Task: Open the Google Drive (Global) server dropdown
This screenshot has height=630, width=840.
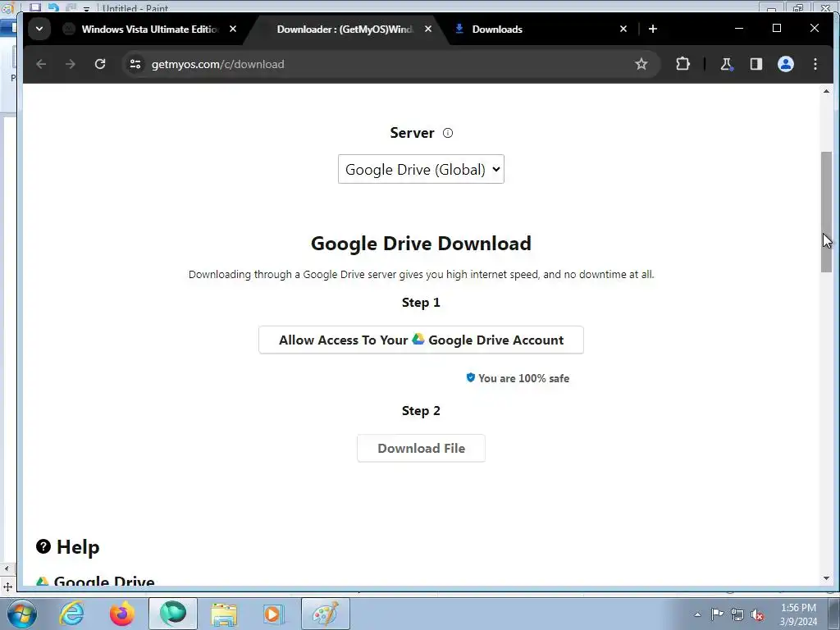Action: pyautogui.click(x=421, y=169)
